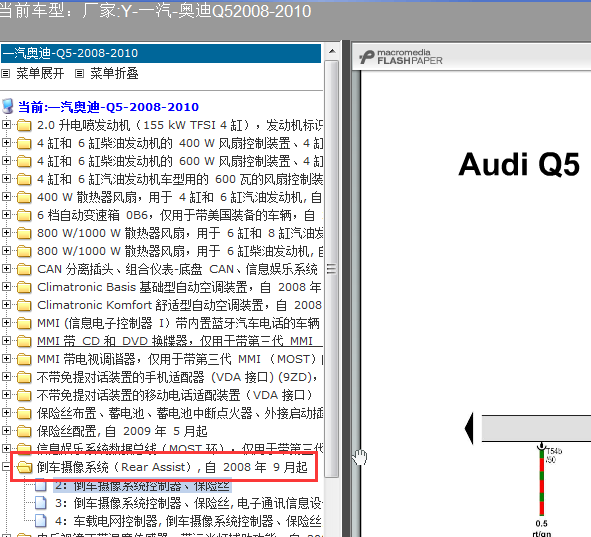Click the Macromedia FlashPaper logo
The width and height of the screenshot is (591, 537).
(x=401, y=57)
